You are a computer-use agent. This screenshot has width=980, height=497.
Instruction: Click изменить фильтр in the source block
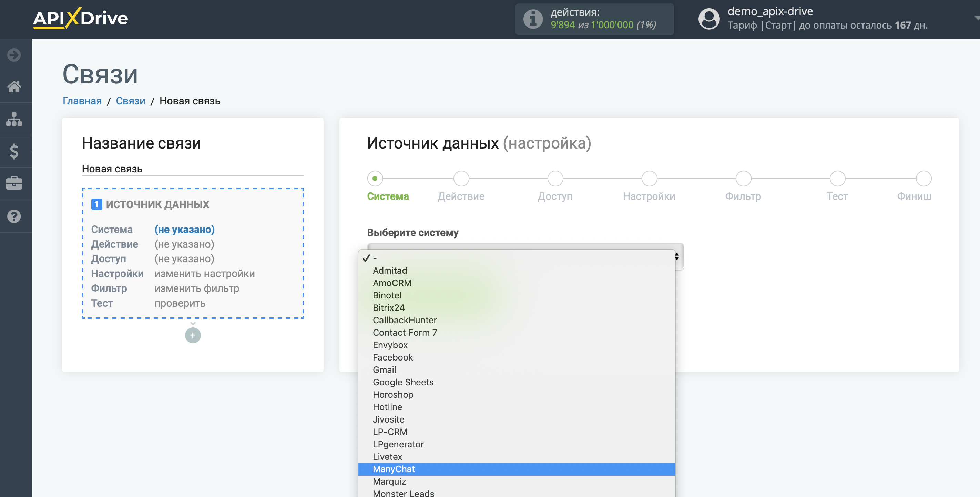click(197, 288)
